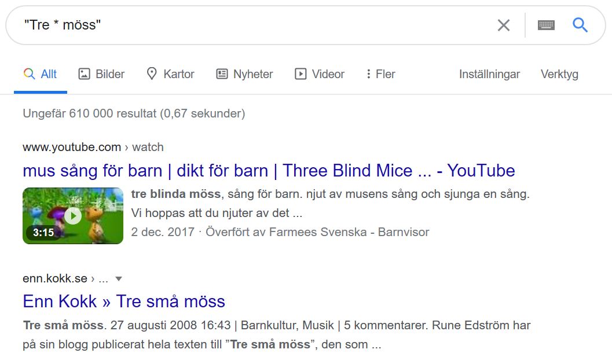
Task: Click the www.youtube.com watch URL breadcrumb
Action: [x=93, y=147]
